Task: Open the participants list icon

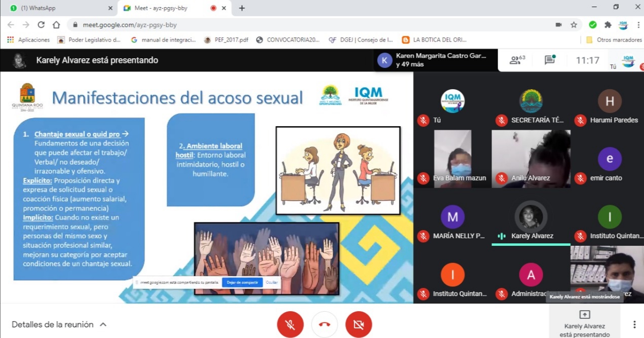Action: [x=517, y=60]
